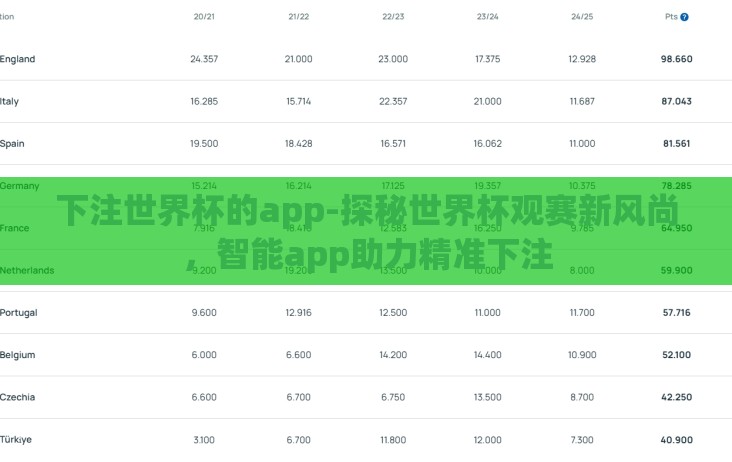Select Türkiye's 22/23 value 11.800

393,440
